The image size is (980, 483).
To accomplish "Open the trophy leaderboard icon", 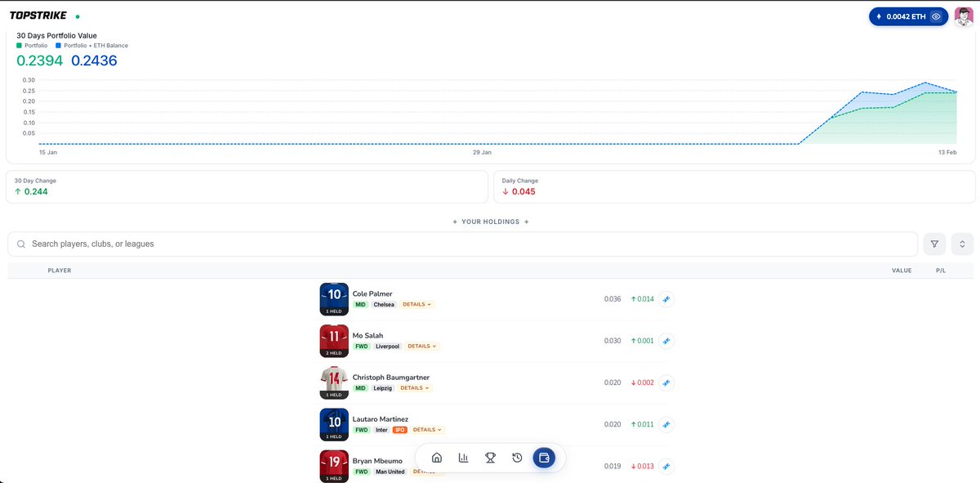I will pos(490,458).
